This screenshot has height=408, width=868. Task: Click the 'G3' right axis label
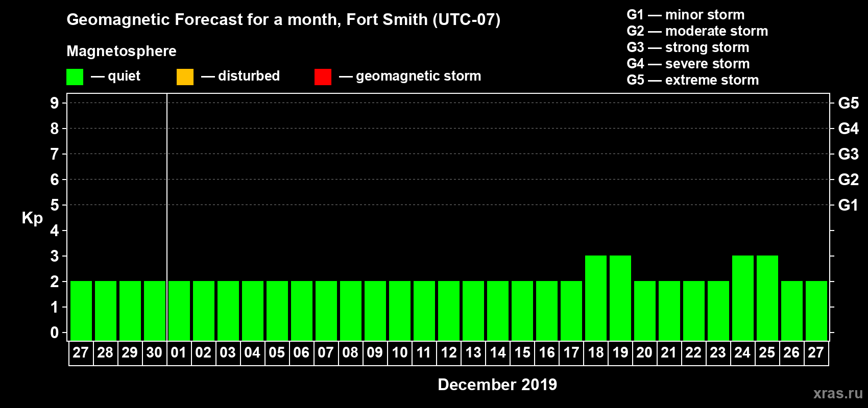coord(849,154)
